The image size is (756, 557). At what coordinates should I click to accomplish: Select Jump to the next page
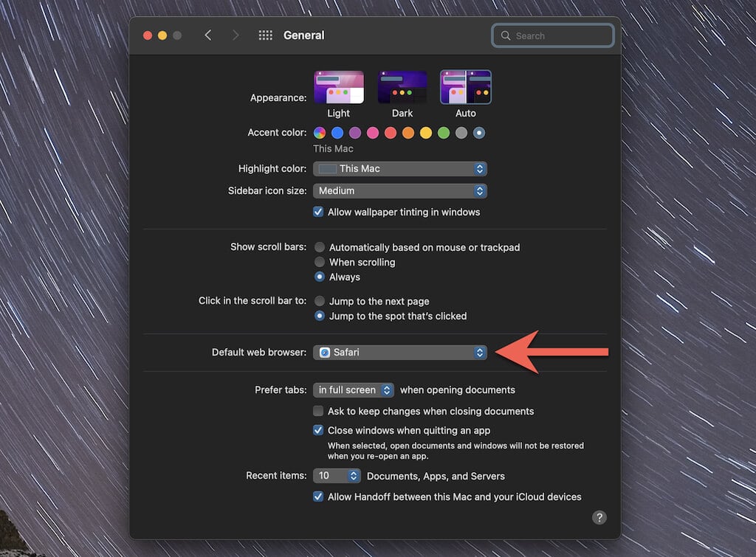pos(319,301)
